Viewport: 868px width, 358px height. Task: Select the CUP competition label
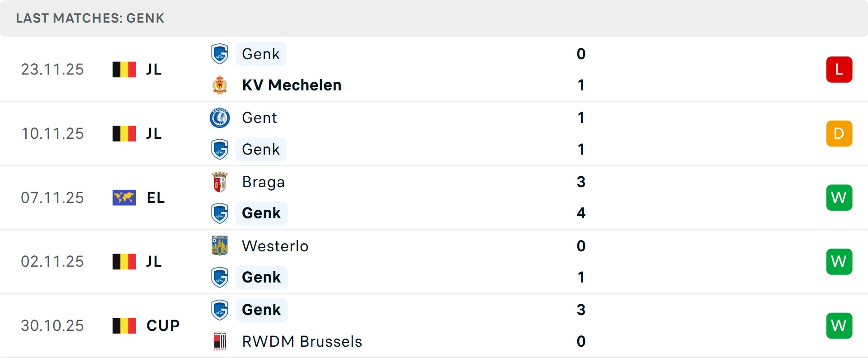pos(163,325)
